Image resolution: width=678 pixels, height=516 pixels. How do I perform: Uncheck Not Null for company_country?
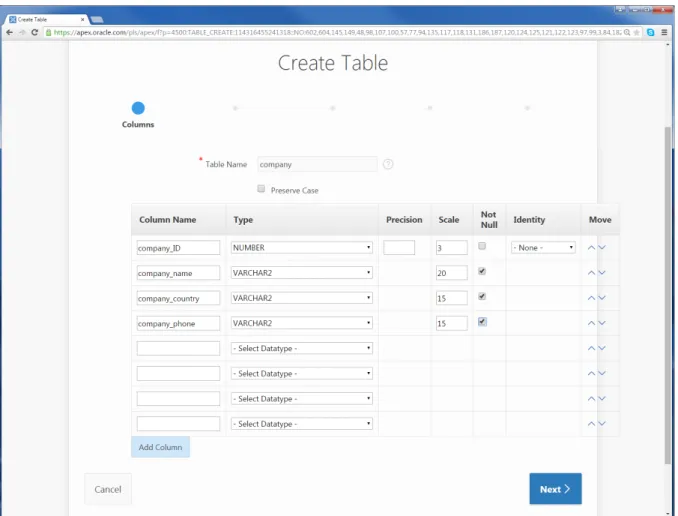click(x=482, y=296)
